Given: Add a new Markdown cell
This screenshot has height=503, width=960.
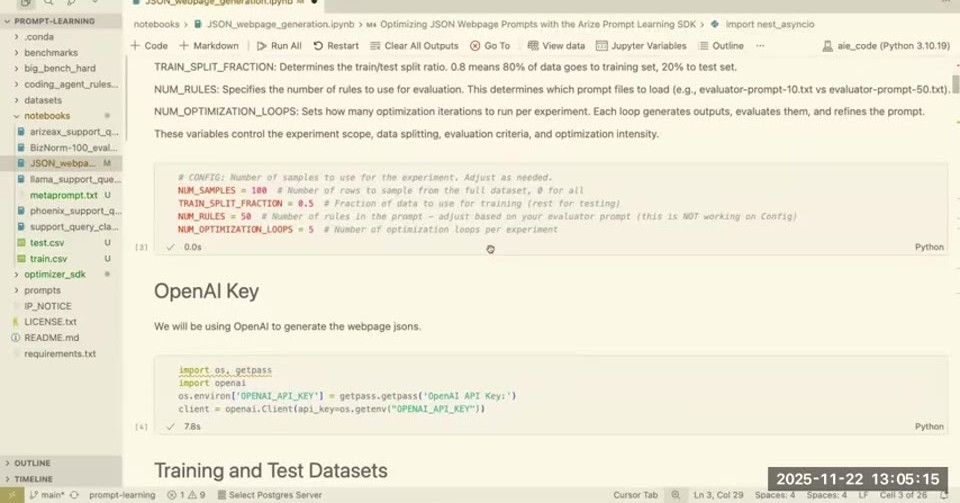Looking at the screenshot, I should (209, 46).
